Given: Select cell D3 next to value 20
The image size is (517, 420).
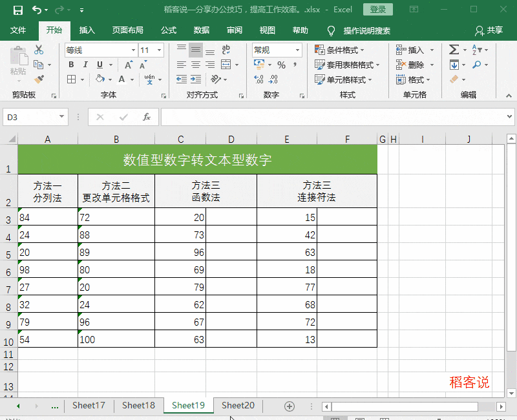Looking at the screenshot, I should tap(231, 216).
